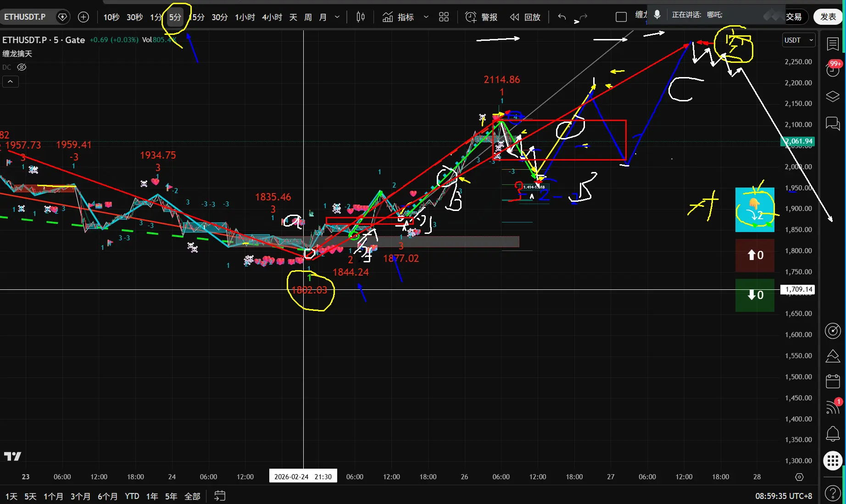Switch chart to 1小时 interval

click(x=245, y=17)
